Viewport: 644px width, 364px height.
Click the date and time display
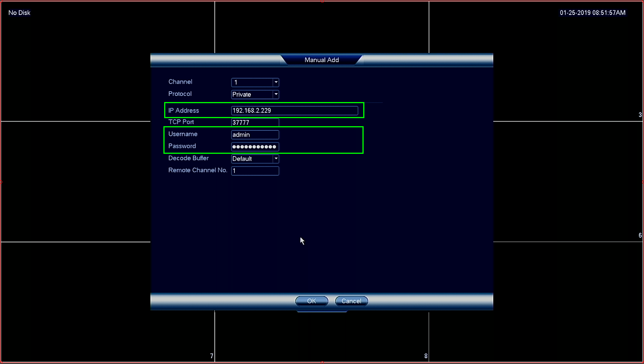pyautogui.click(x=593, y=13)
